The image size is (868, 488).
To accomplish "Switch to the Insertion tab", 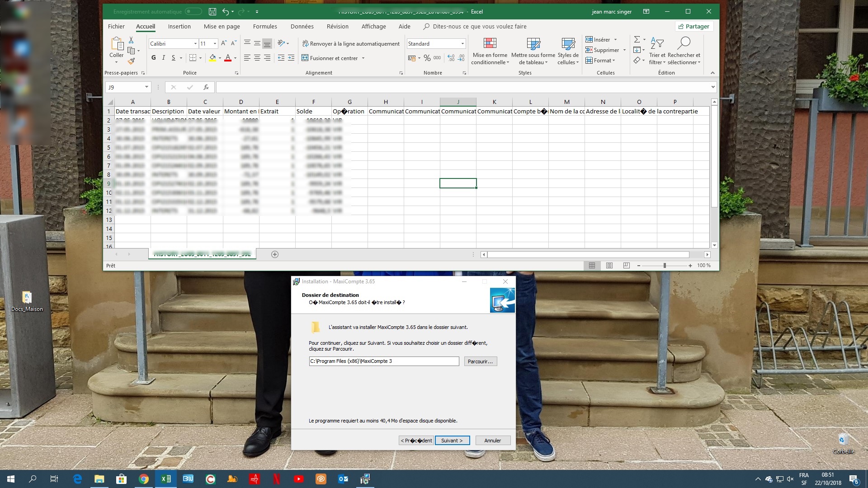I will [x=179, y=27].
